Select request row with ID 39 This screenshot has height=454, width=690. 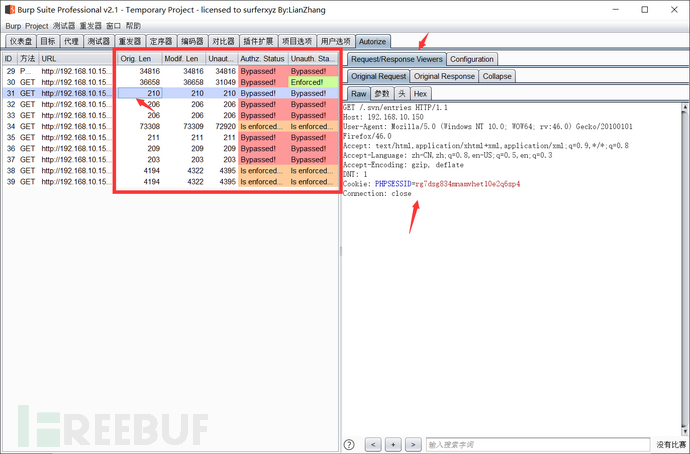170,182
